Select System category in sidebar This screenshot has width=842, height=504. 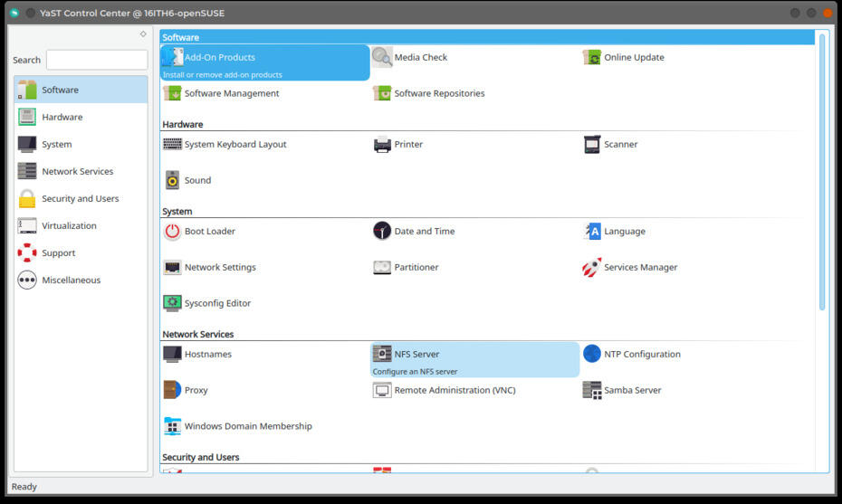coord(81,145)
